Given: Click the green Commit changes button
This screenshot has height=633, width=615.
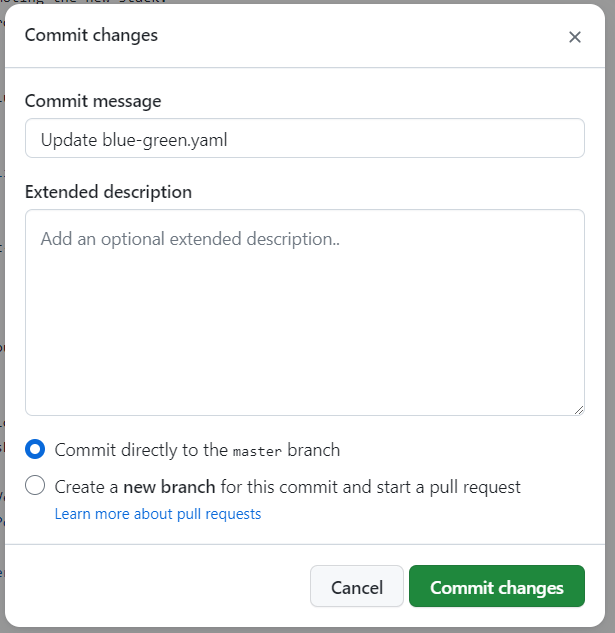Looking at the screenshot, I should (x=496, y=587).
